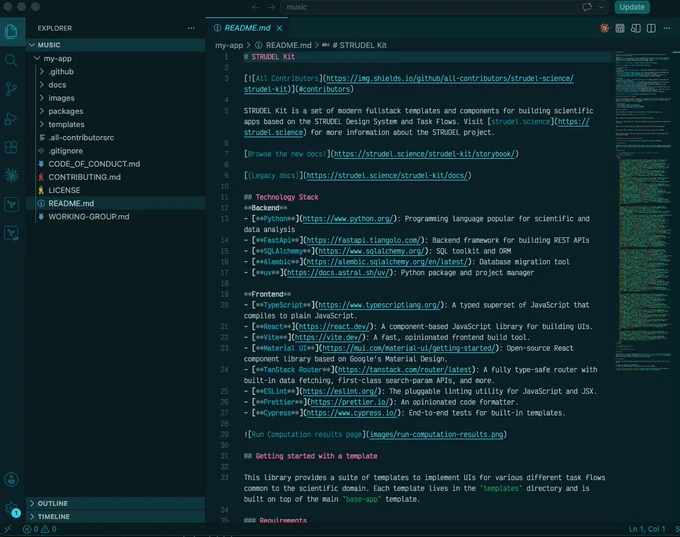Click the Update button
This screenshot has width=680, height=537.
coord(632,7)
